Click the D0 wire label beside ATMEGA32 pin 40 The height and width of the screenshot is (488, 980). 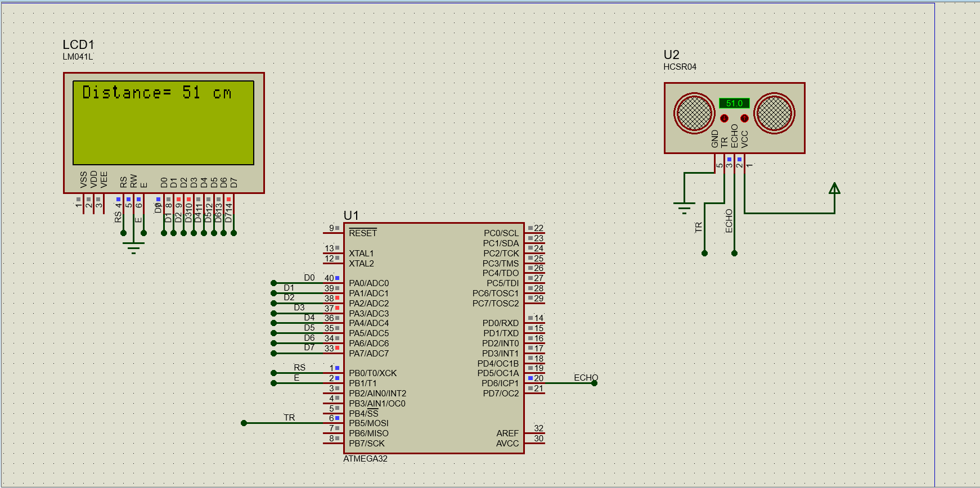[x=309, y=278]
